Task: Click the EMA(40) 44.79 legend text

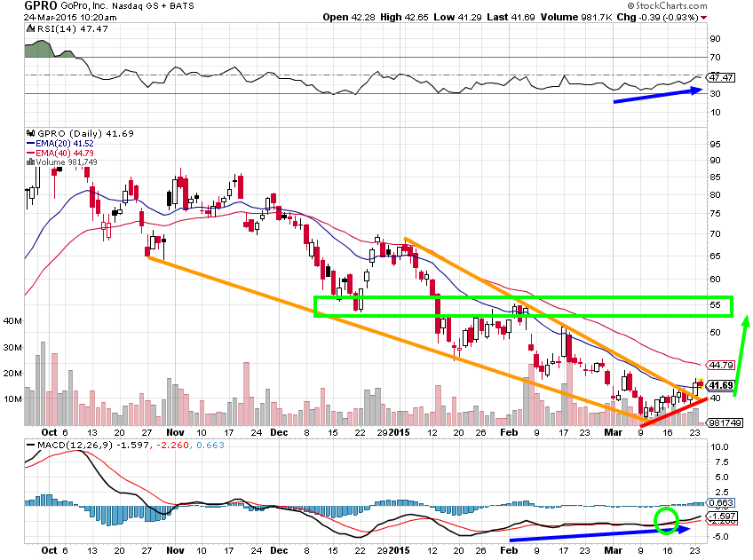Action: click(x=65, y=153)
